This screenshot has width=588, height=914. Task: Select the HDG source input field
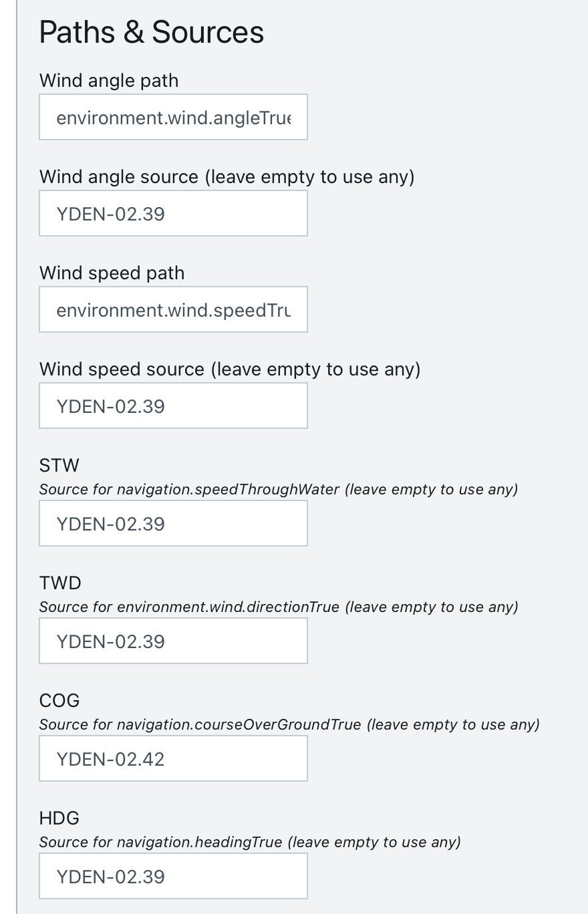click(x=173, y=877)
